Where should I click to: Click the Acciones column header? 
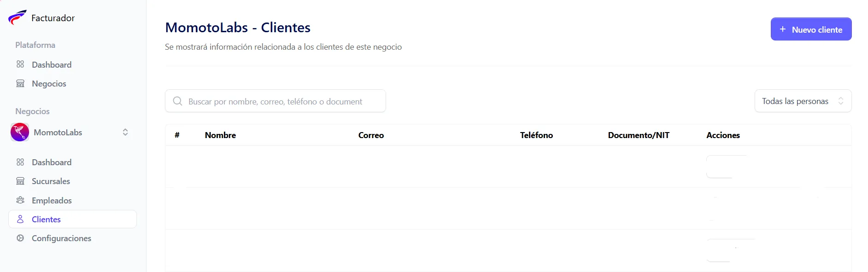(x=723, y=135)
